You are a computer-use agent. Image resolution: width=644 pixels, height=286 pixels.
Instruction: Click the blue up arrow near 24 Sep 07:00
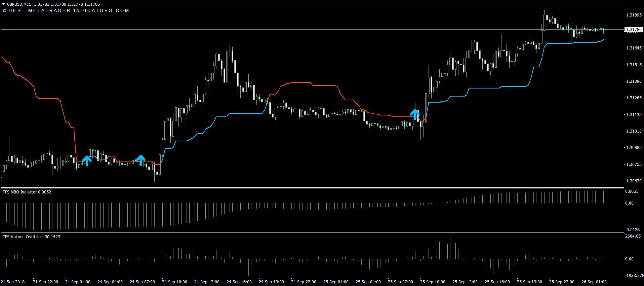[x=140, y=160]
